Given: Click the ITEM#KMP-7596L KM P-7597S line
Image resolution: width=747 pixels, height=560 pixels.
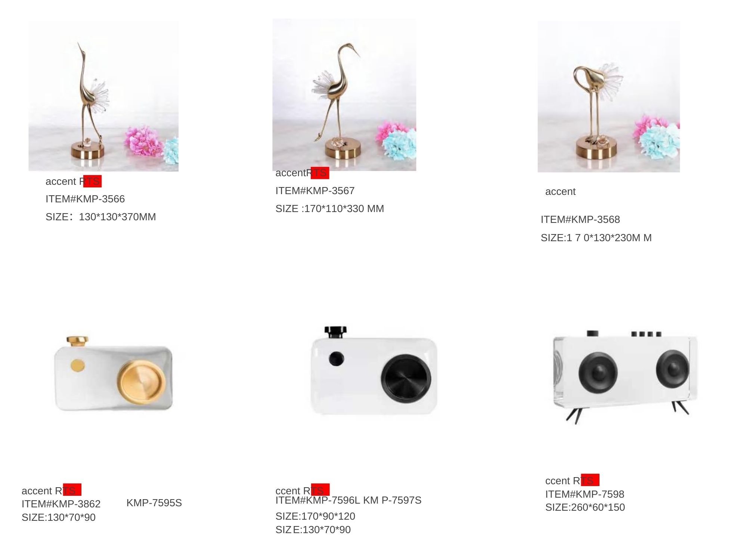Looking at the screenshot, I should [x=348, y=500].
